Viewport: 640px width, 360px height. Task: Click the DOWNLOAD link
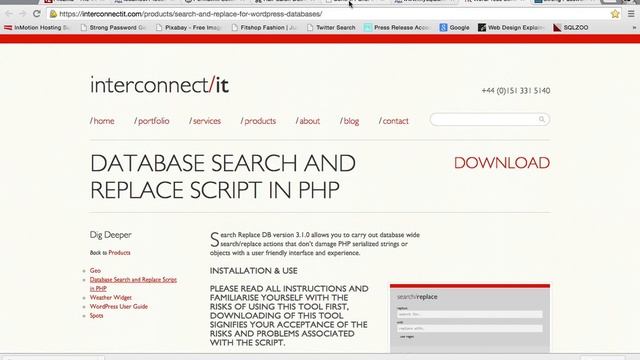(502, 163)
